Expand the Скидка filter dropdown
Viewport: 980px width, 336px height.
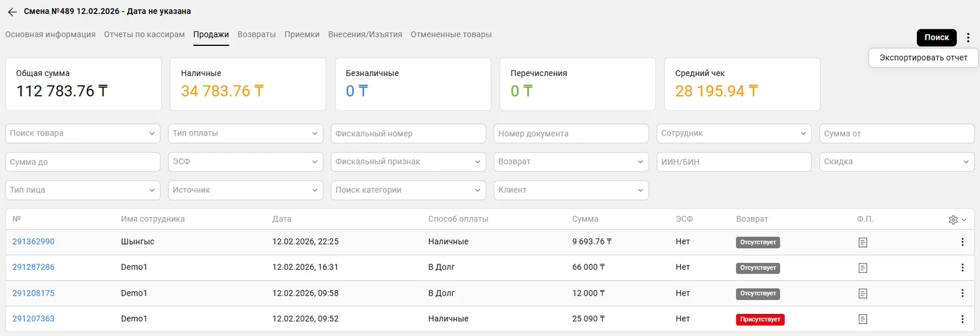896,162
